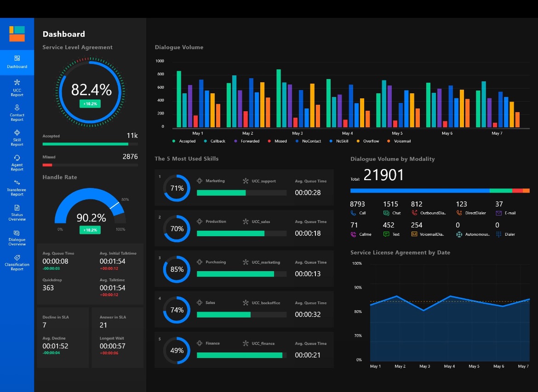Click the app logo in sidebar
538x392 pixels.
pyautogui.click(x=17, y=34)
